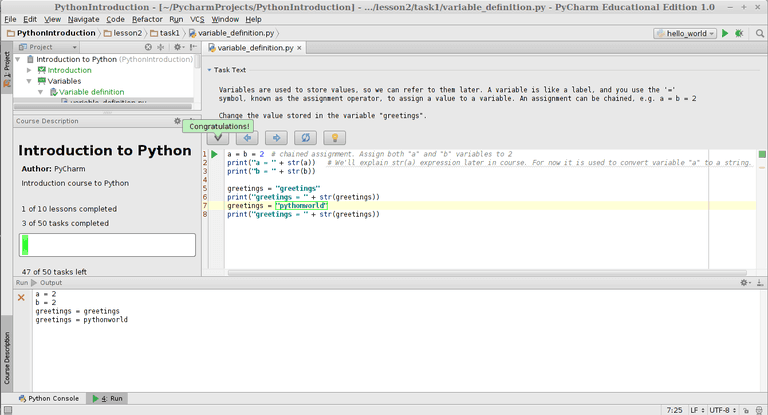Screen dimensions: 768x415
Task: Click the inspector hector icon in status bar
Action: pos(759,410)
